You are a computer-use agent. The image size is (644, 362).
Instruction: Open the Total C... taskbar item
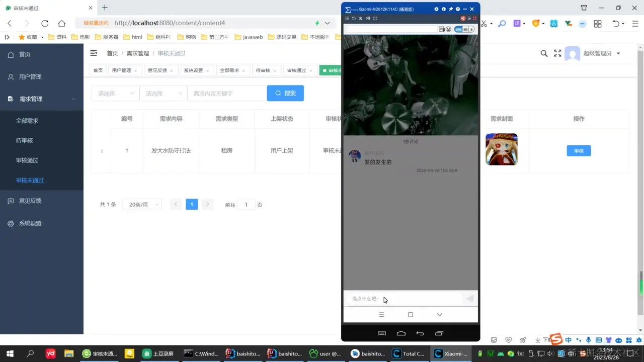409,353
